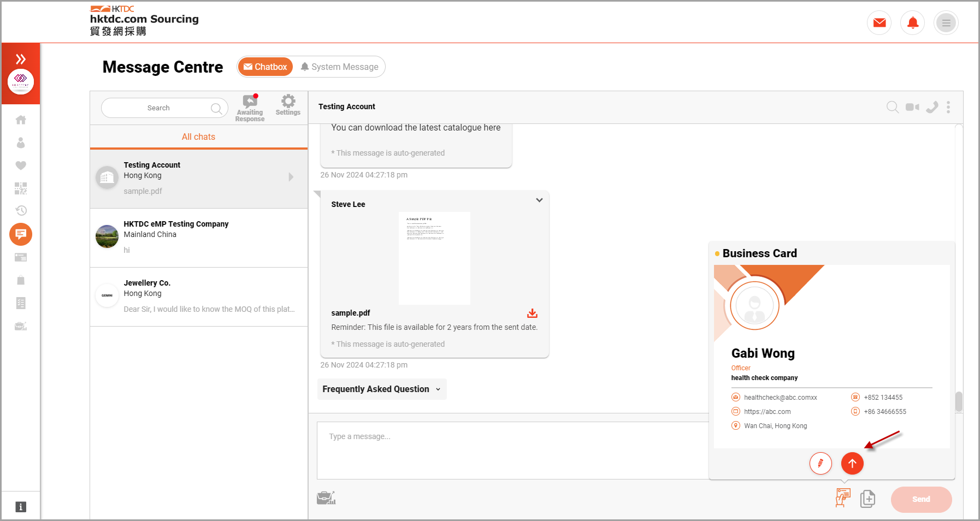Click the magnifier in chat search box
The width and height of the screenshot is (980, 521).
point(216,108)
